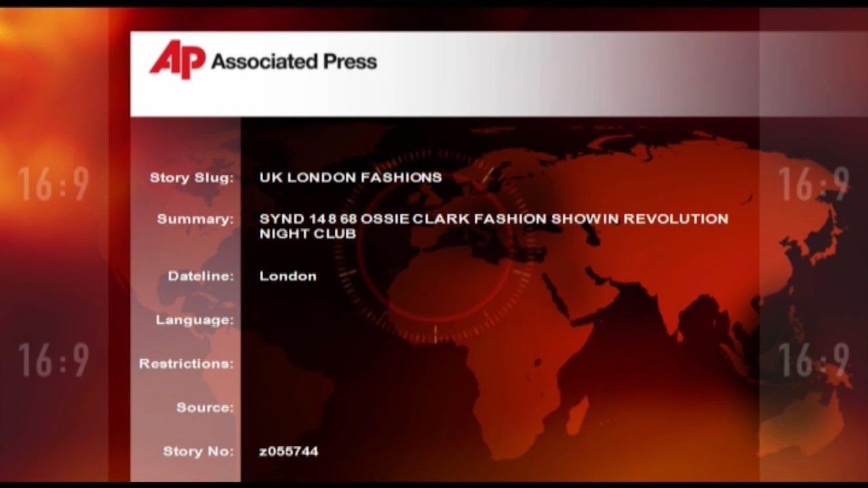Select the Story No label
Viewport: 868px width, 488px height.
198,451
